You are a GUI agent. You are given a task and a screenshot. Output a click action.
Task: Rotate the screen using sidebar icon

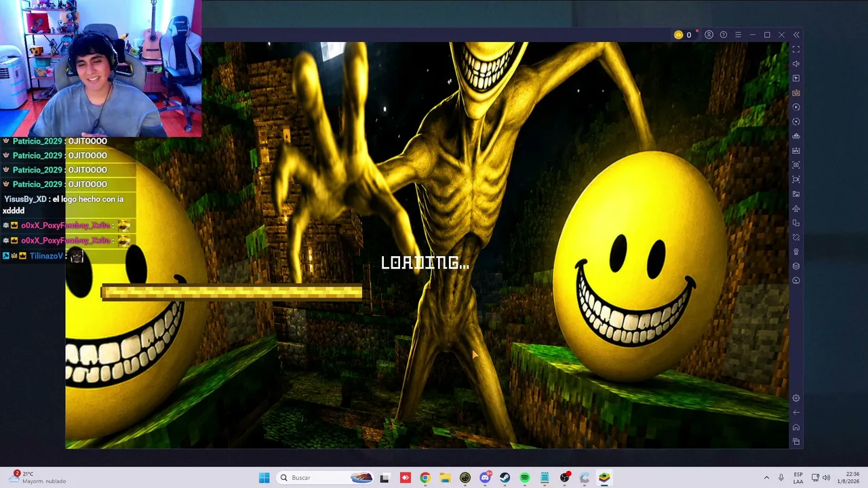[x=796, y=223]
